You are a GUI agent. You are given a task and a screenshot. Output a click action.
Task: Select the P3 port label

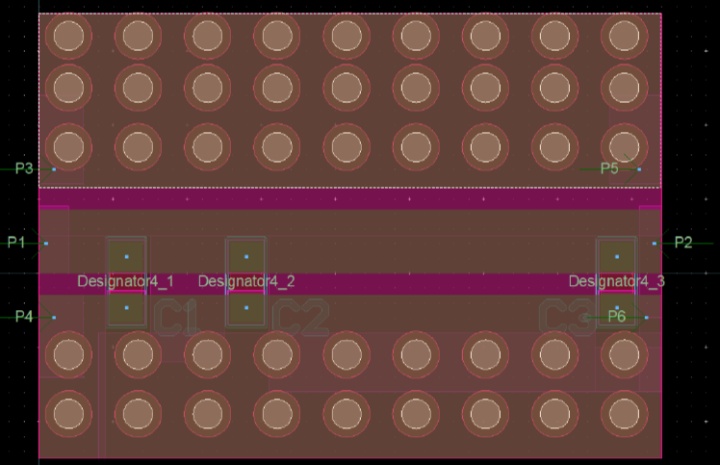coord(24,168)
